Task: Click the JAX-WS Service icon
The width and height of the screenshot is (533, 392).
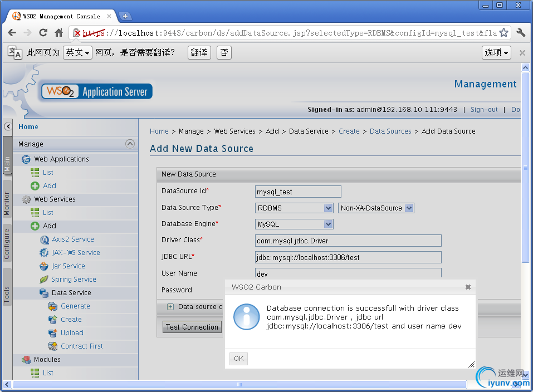Action: point(44,253)
